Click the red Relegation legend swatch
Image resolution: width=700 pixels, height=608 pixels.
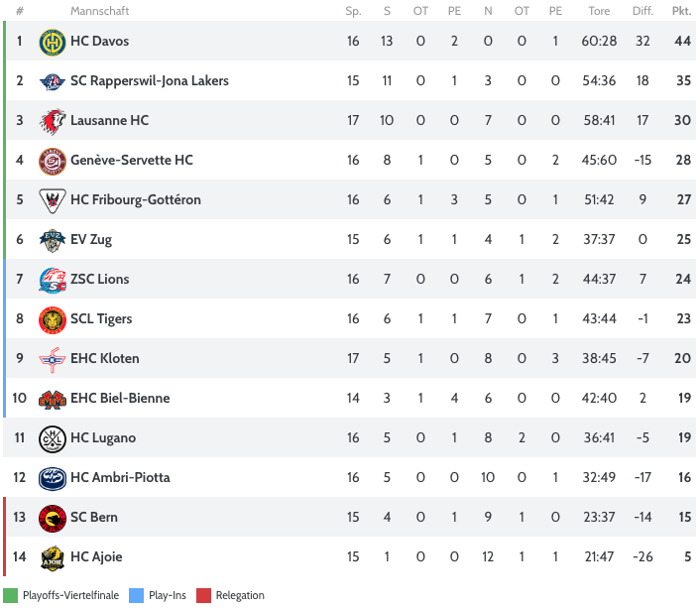coord(203,596)
